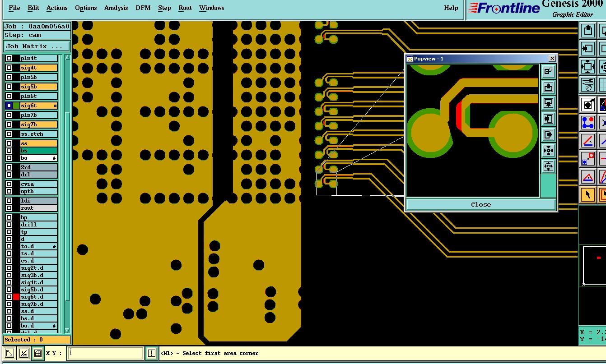Image resolution: width=606 pixels, height=364 pixels.
Task: Open the DFM menu
Action: (143, 8)
